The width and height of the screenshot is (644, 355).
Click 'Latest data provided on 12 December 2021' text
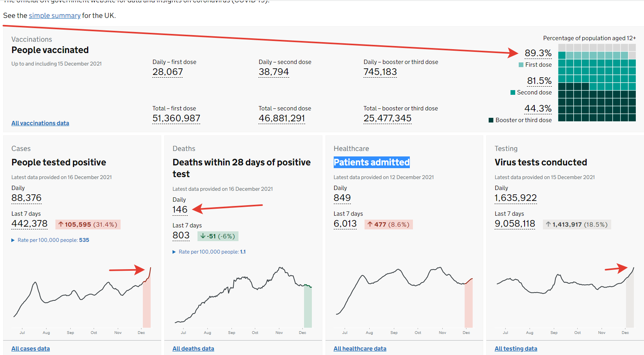pyautogui.click(x=384, y=177)
